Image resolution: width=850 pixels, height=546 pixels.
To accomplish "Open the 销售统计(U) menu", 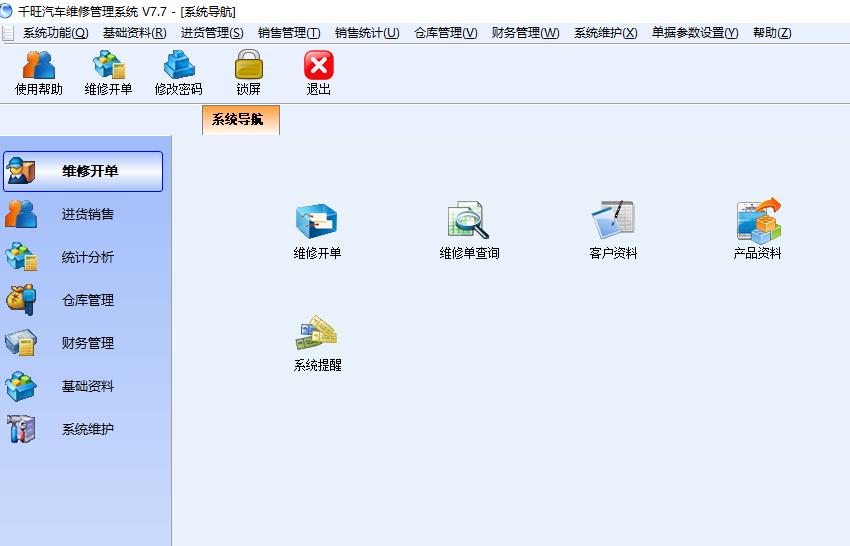I will click(367, 33).
